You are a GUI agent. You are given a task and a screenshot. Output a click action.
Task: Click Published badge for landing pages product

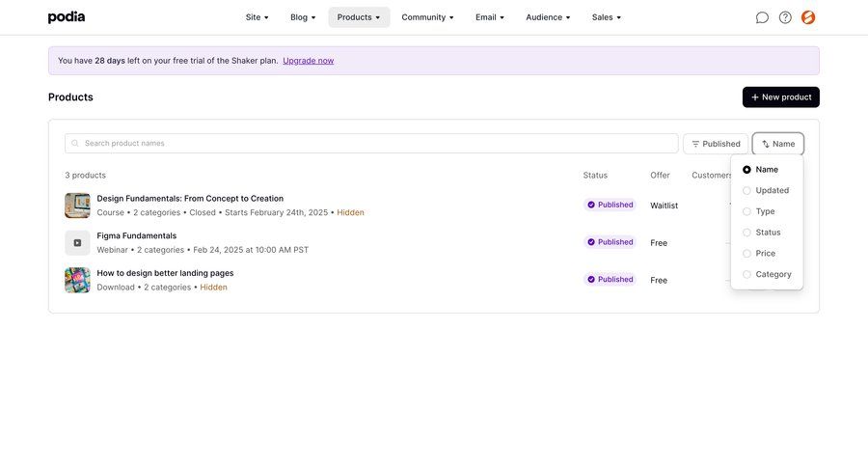click(x=610, y=279)
